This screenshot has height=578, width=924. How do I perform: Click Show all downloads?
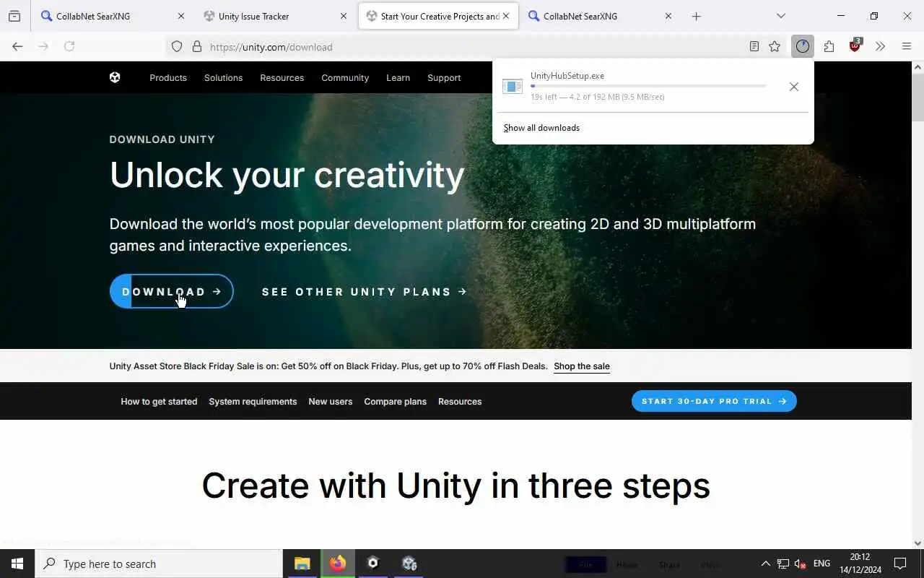[541, 128]
